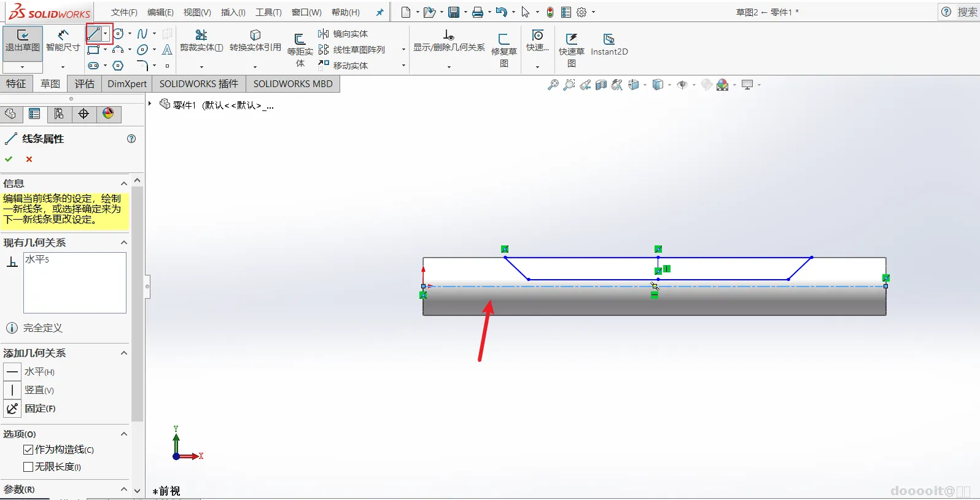
Task: Open the FeatureManager design tree tab
Action: (10, 114)
